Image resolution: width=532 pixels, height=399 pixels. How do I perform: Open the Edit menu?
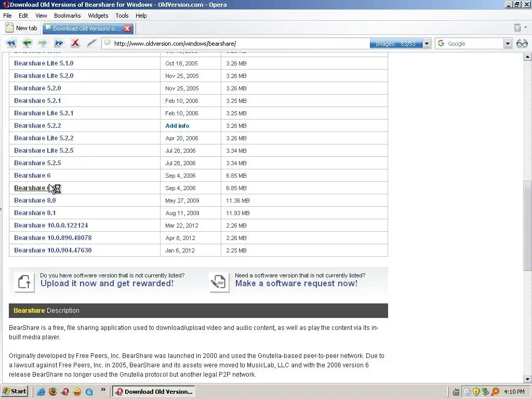23,16
